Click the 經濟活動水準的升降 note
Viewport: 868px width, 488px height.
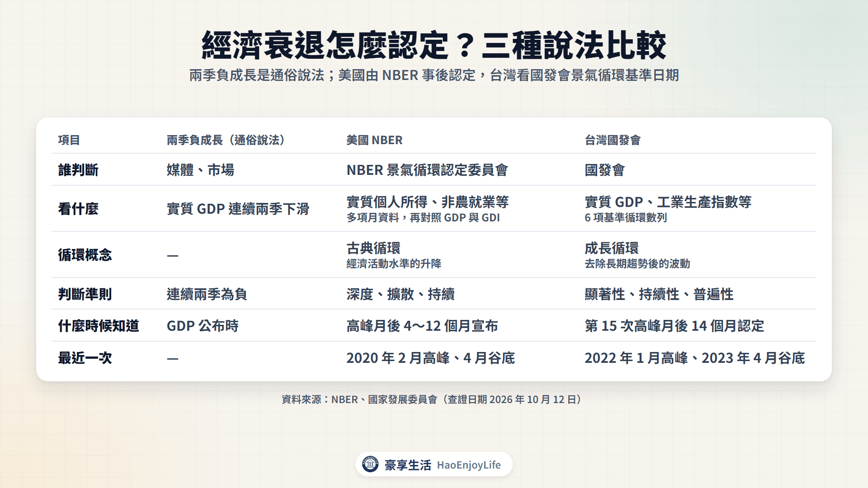[394, 264]
